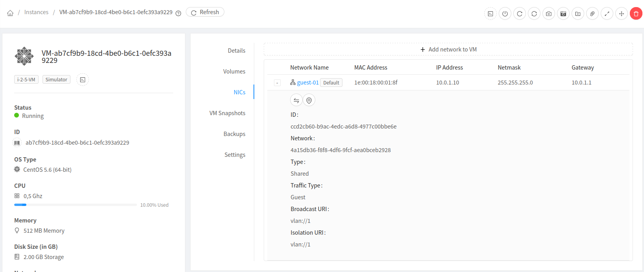The image size is (644, 272).
Task: Open the VM Snapshots tab
Action: pos(228,113)
